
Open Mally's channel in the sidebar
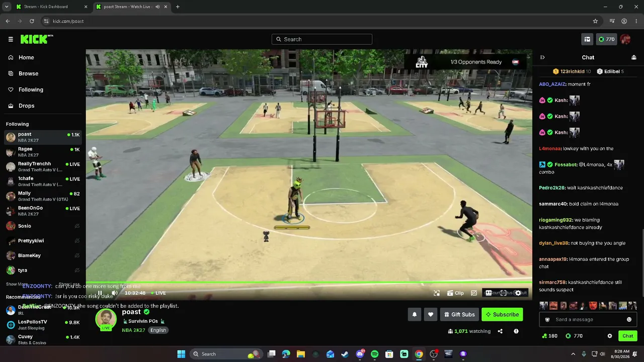pyautogui.click(x=43, y=196)
